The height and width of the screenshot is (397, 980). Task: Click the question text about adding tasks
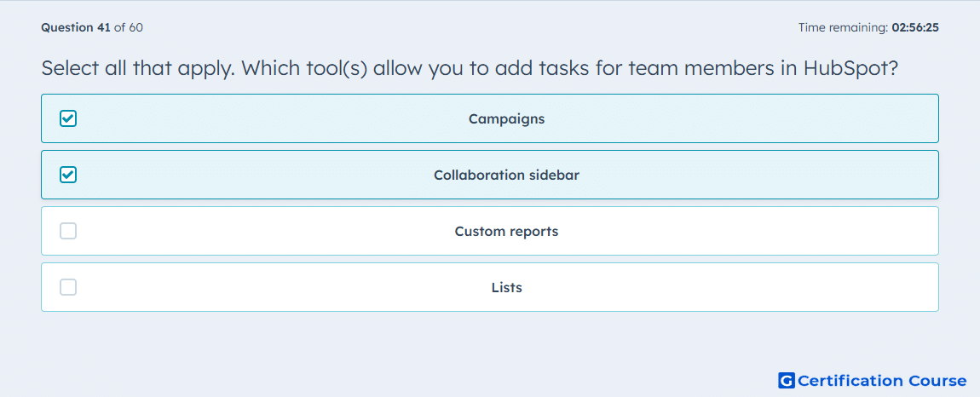pos(470,67)
